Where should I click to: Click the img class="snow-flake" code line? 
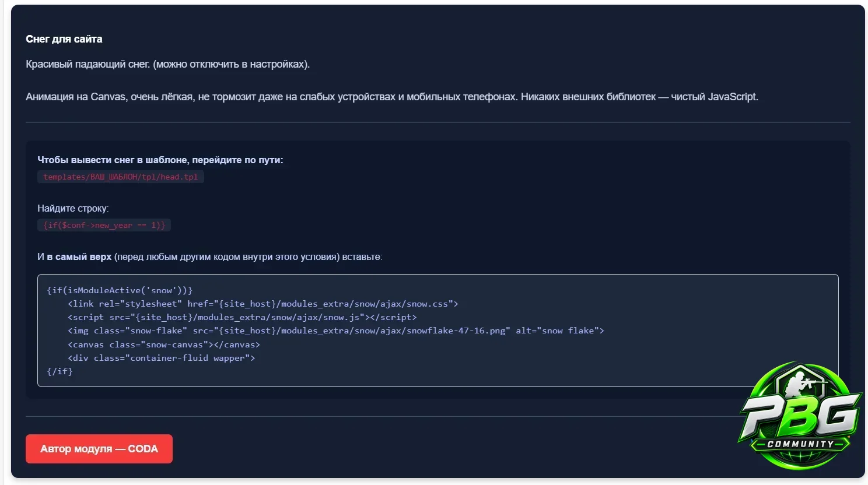[336, 331]
